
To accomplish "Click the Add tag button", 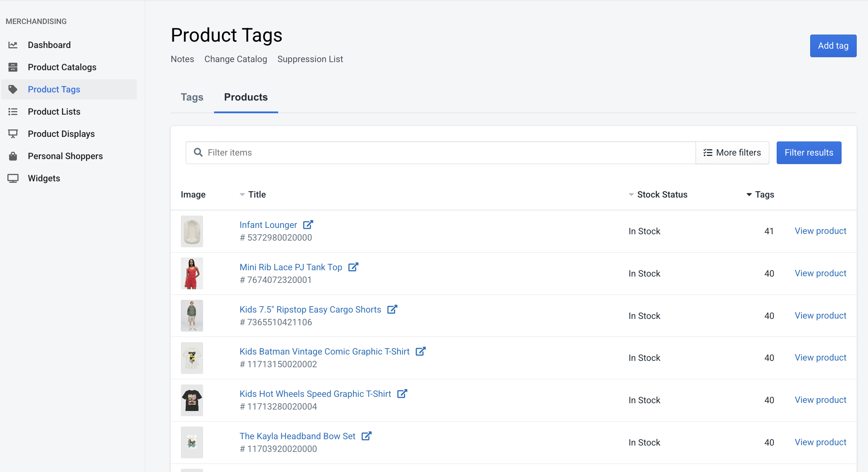I will pyautogui.click(x=833, y=46).
